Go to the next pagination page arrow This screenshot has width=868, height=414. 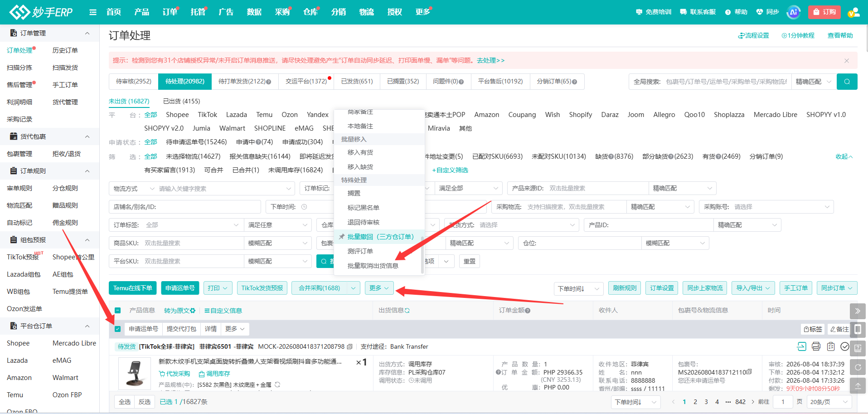pyautogui.click(x=753, y=402)
